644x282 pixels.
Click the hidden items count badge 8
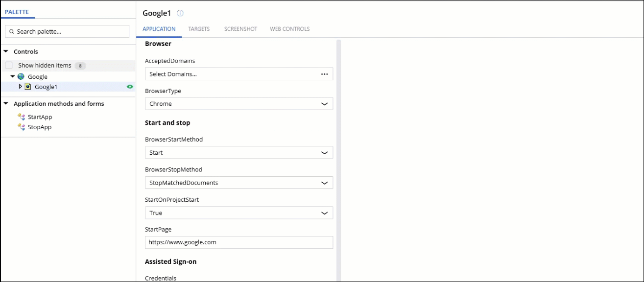[81, 66]
